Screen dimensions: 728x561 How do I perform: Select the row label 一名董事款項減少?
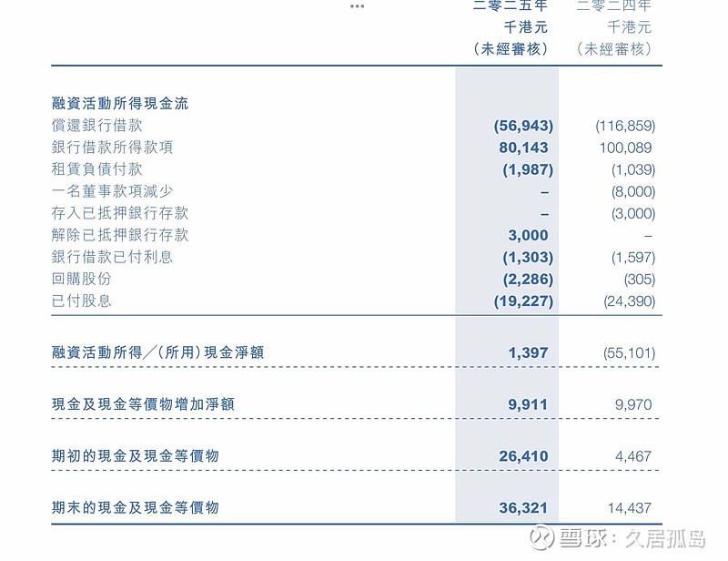pos(112,190)
